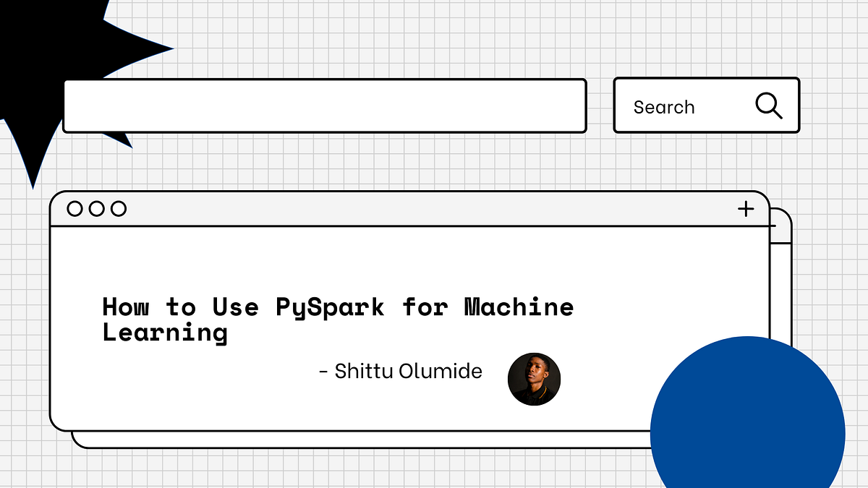Click Shittu Olumide's profile photo
The height and width of the screenshot is (488, 868).
(x=535, y=379)
